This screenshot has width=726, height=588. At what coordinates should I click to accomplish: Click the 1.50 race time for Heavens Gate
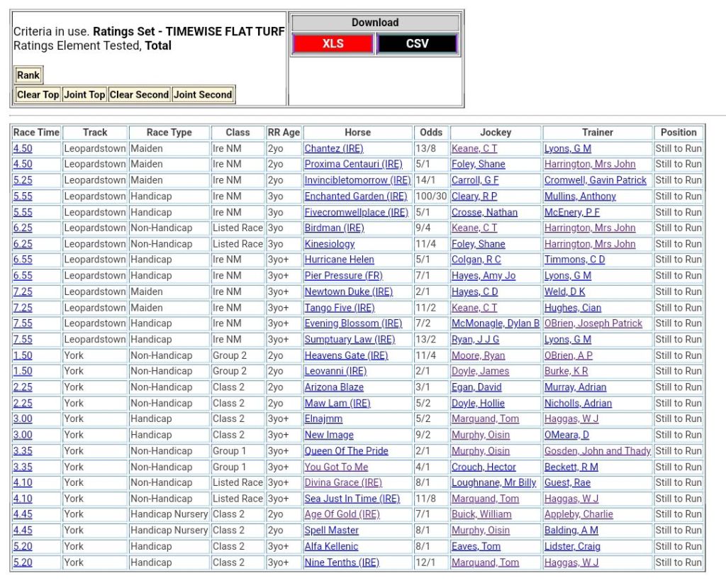click(x=23, y=355)
